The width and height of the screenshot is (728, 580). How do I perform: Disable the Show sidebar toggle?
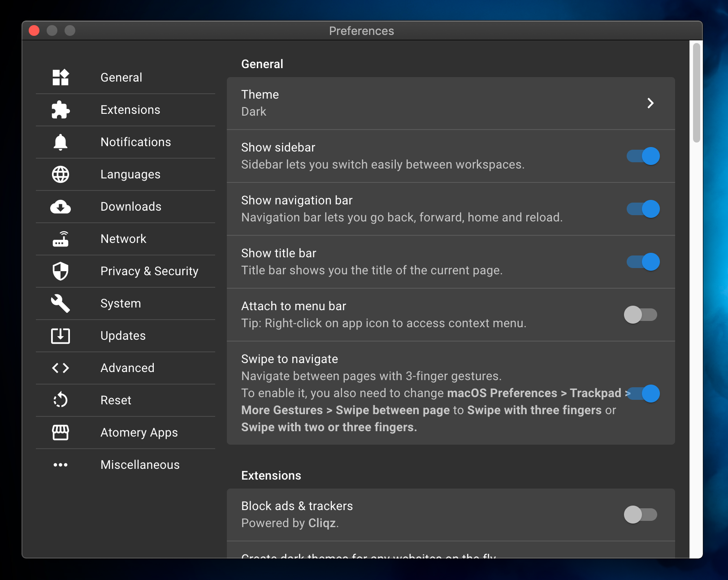[x=643, y=156]
